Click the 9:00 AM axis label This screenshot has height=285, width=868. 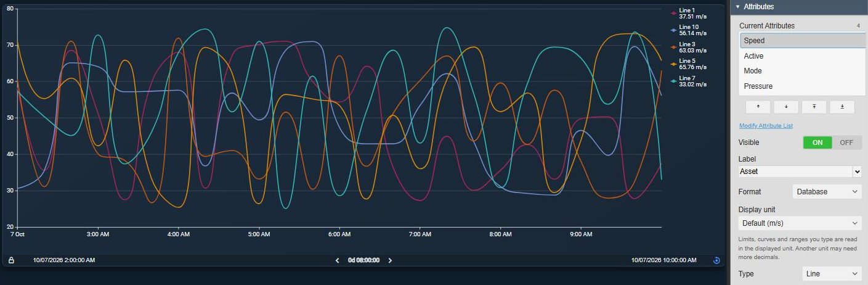581,234
